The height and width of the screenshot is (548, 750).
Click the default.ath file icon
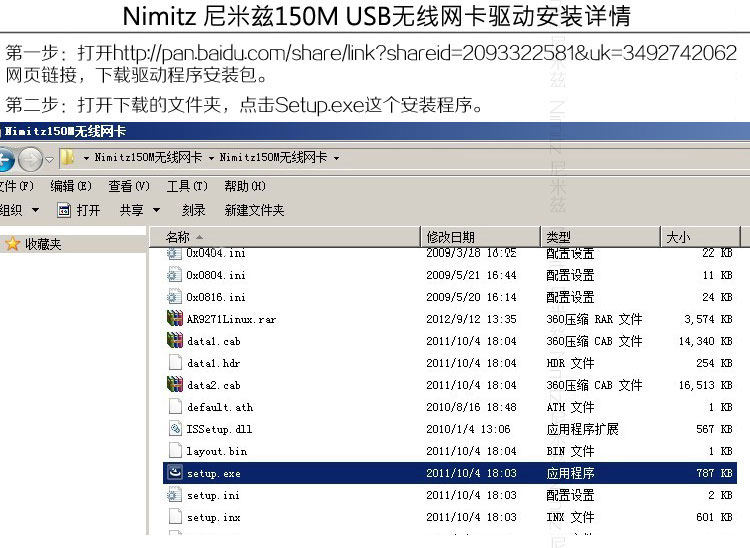click(x=175, y=406)
